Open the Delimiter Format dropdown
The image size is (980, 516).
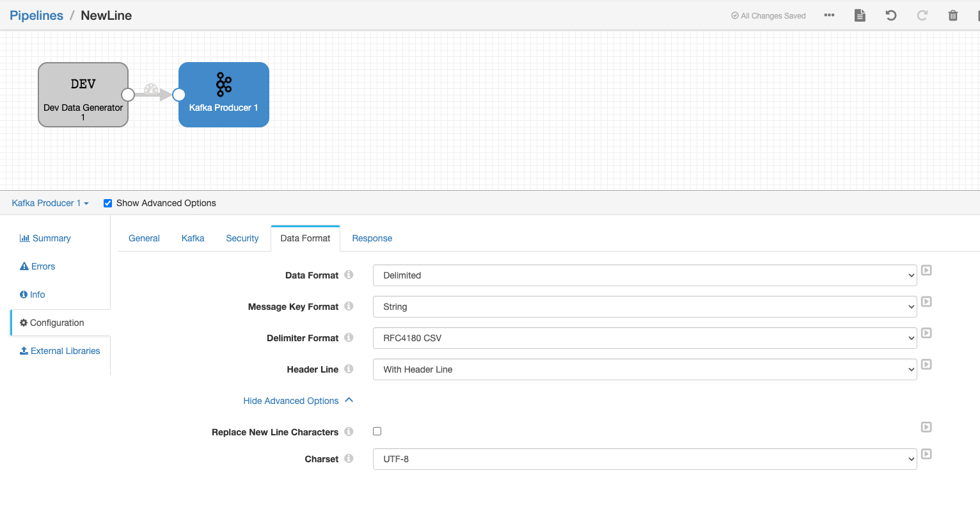coord(645,338)
